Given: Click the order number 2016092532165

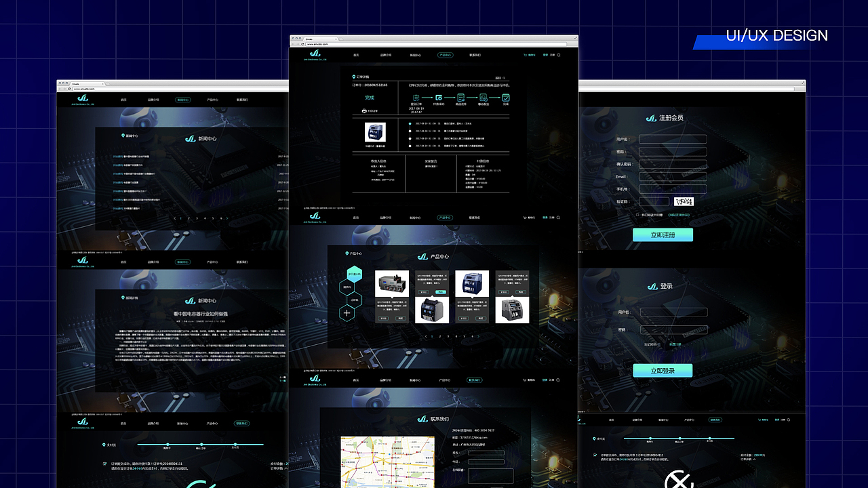Looking at the screenshot, I should click(x=376, y=85).
